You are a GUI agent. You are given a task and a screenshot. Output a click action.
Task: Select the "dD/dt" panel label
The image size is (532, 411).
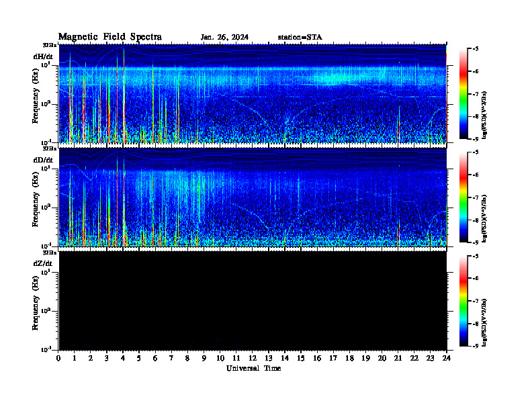43,160
